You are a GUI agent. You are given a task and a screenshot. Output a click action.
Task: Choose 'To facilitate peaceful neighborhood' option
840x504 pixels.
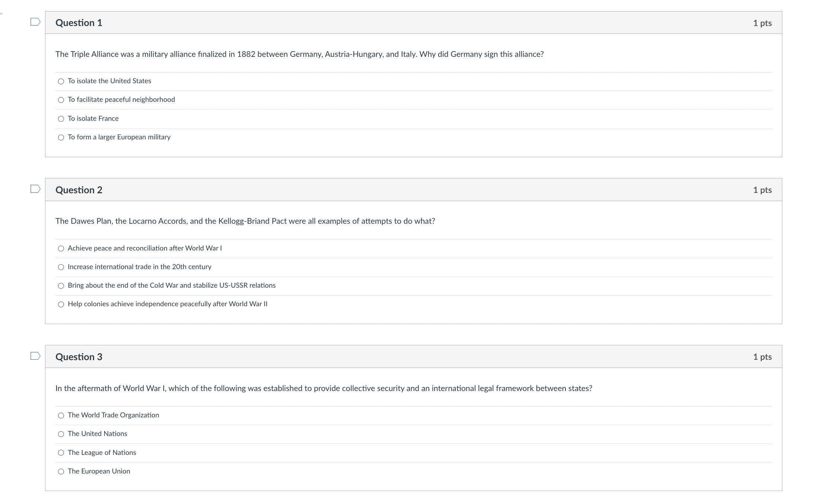61,100
